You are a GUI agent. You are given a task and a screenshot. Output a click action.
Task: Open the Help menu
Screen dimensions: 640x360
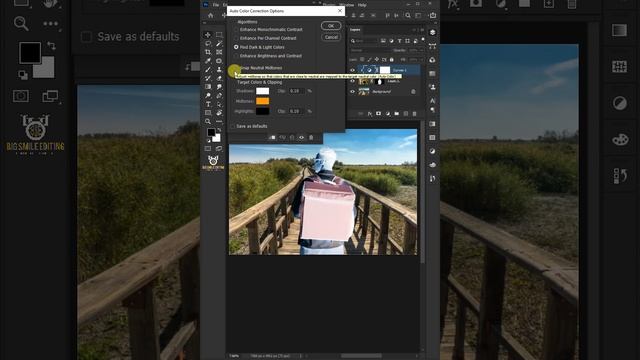click(362, 5)
